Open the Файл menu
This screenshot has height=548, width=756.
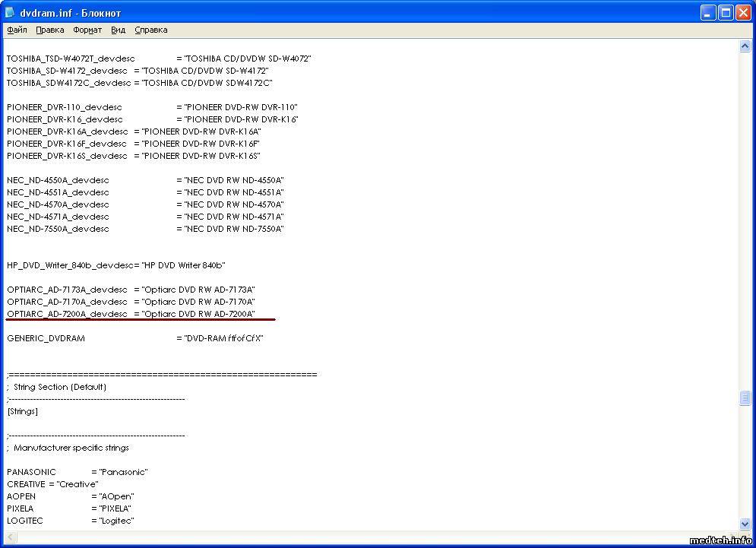click(x=17, y=30)
